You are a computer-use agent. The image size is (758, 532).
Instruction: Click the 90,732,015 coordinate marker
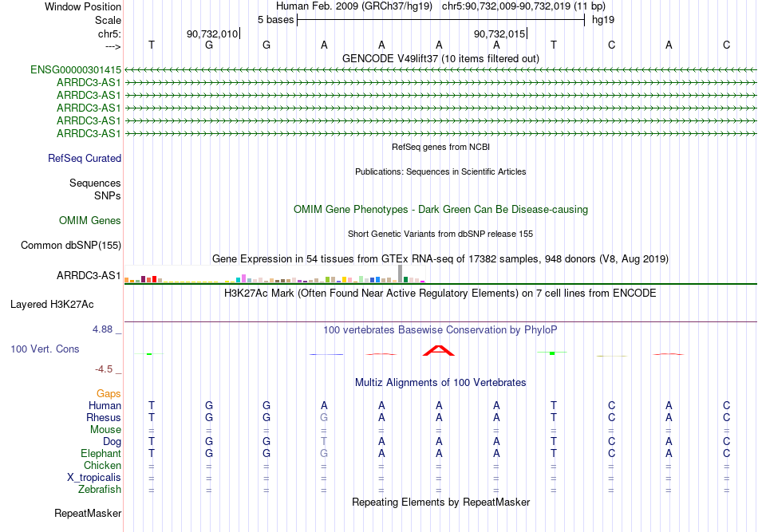click(x=499, y=33)
